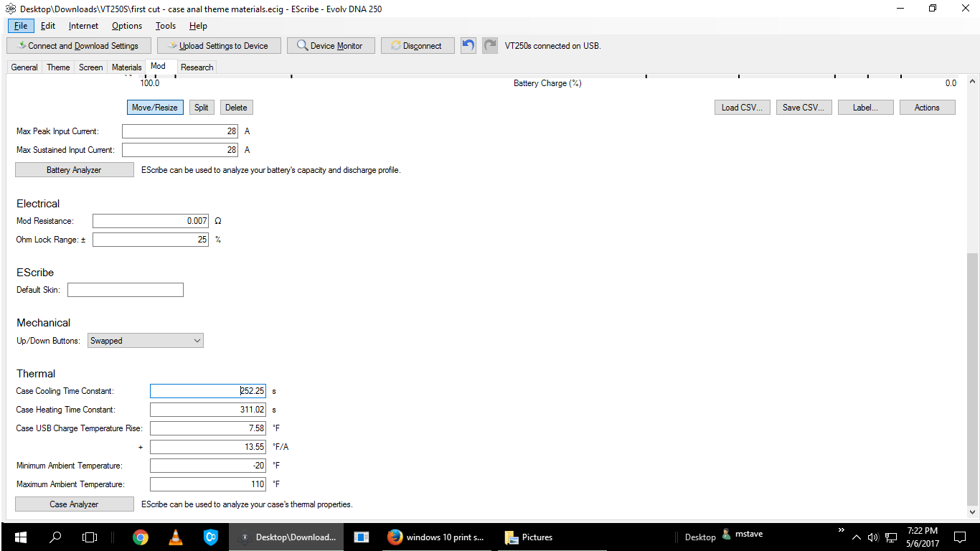Viewport: 980px width, 551px height.
Task: Expand hidden system tray icons chevron
Action: pyautogui.click(x=856, y=537)
